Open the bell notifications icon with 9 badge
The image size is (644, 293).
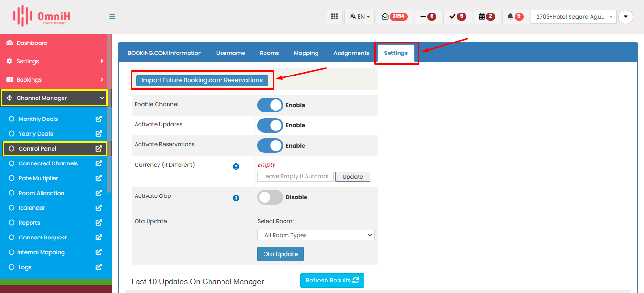pyautogui.click(x=516, y=16)
